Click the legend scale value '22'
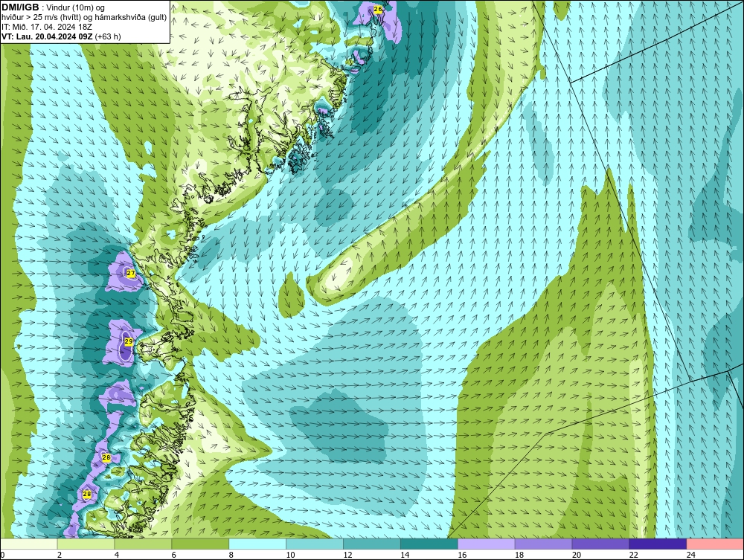The image size is (744, 560). [634, 555]
